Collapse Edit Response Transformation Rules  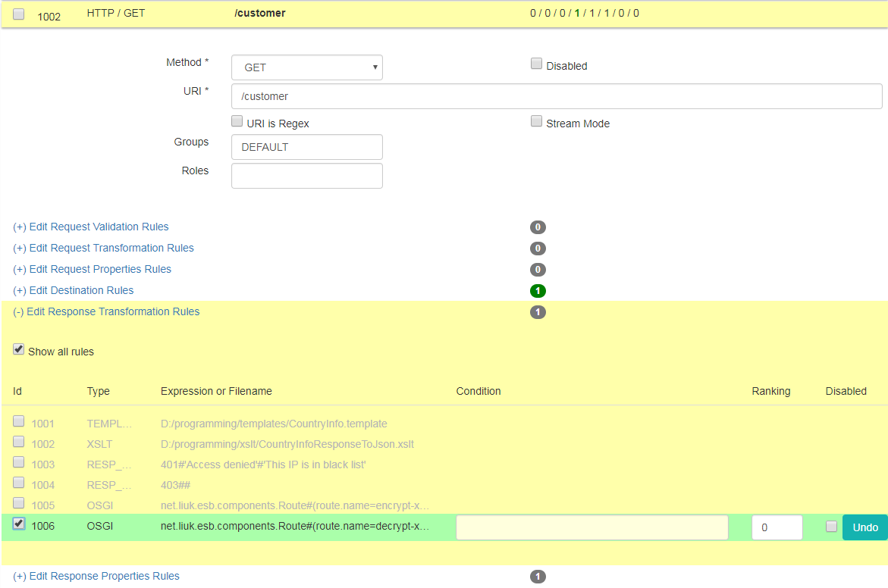(106, 311)
